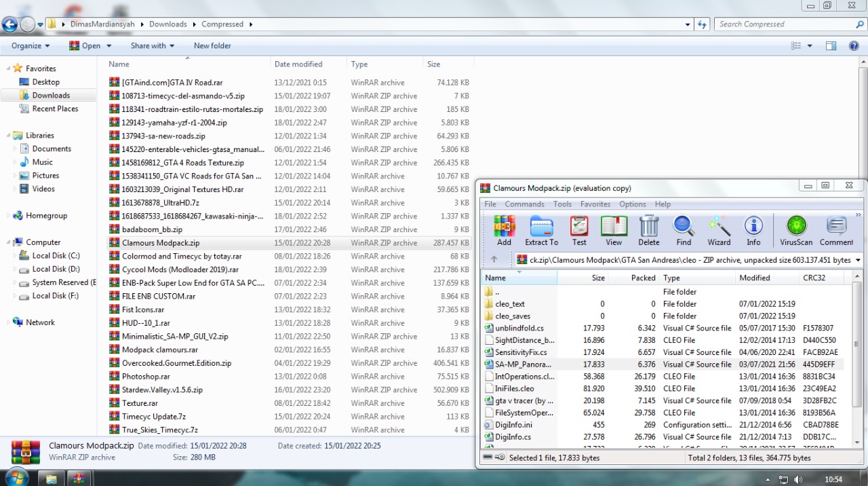Select Desktop in Favorites sidebar
The height and width of the screenshot is (486, 868).
[x=45, y=82]
